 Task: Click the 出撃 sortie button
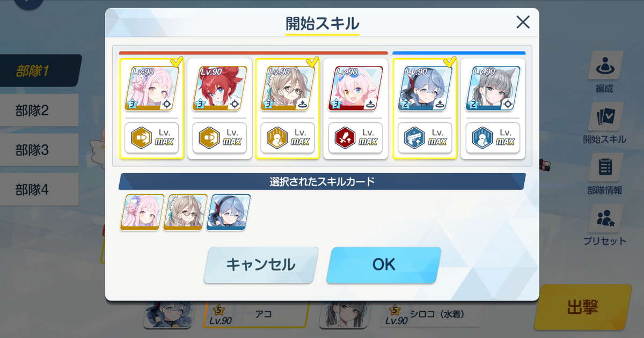point(583,307)
